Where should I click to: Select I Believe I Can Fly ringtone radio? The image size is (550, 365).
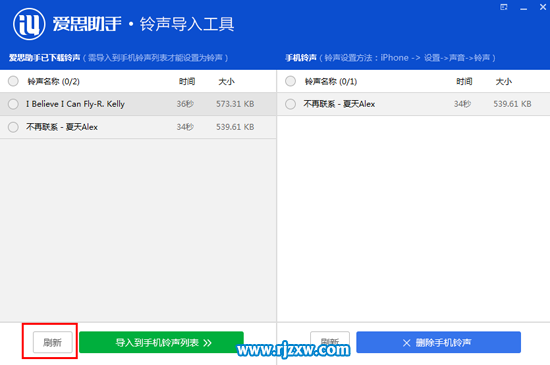13,104
